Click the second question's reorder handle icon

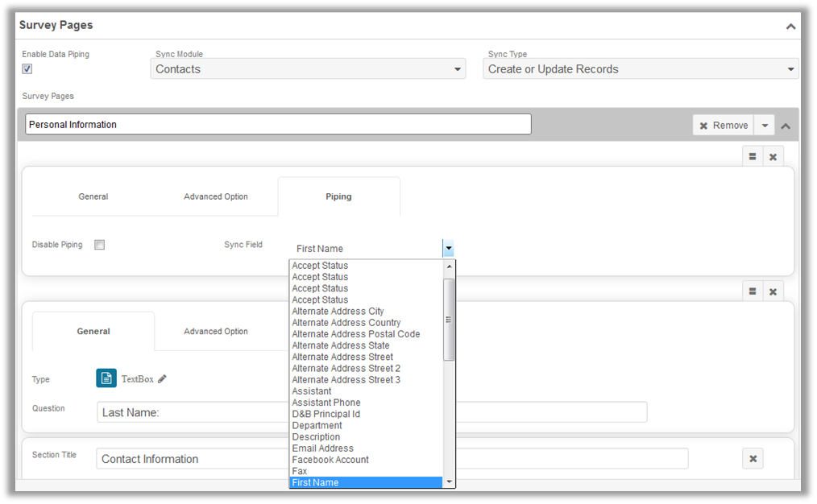pyautogui.click(x=753, y=291)
